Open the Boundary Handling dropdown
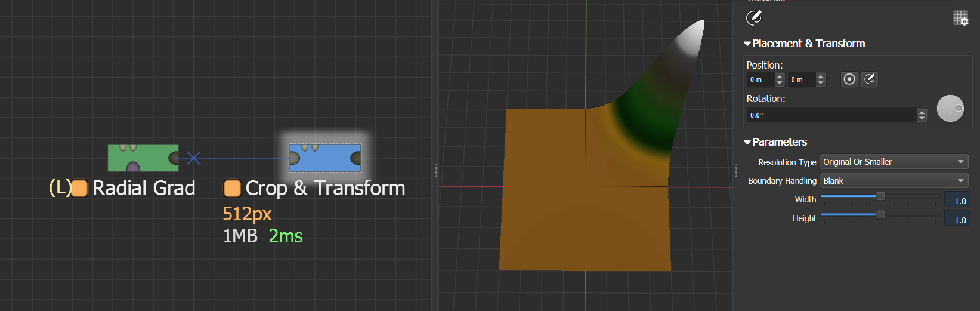Viewport: 980px width, 311px height. click(x=894, y=181)
